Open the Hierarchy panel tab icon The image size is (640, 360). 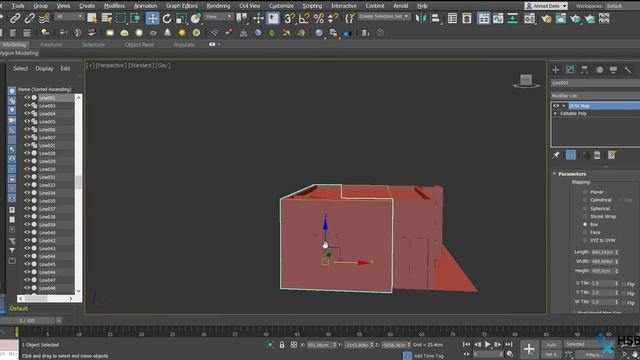[584, 70]
